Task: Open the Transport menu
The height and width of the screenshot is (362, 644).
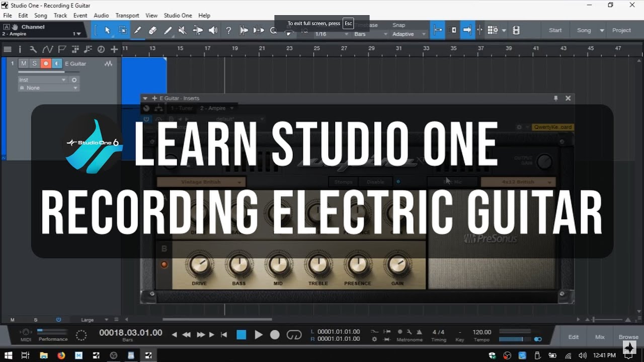Action: [127, 16]
